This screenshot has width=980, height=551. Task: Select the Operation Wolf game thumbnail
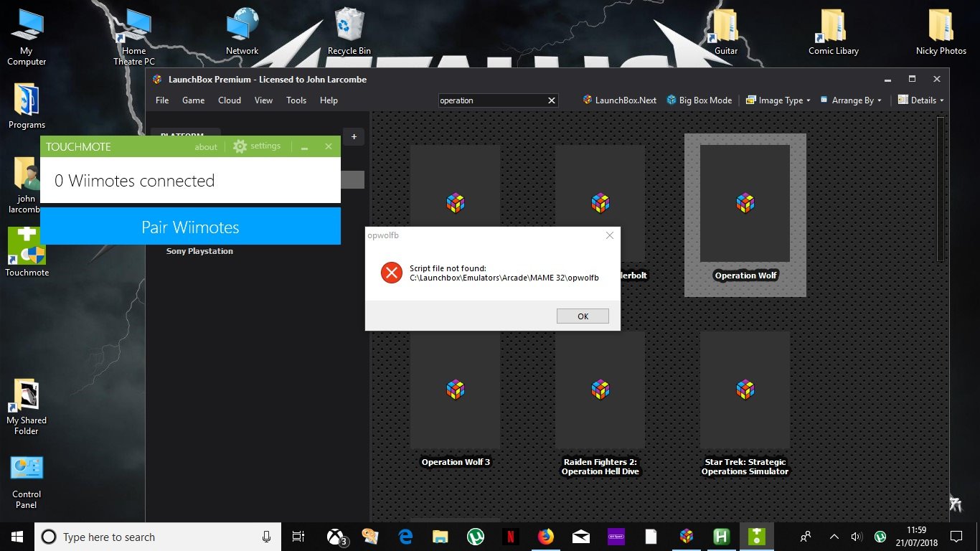click(745, 204)
